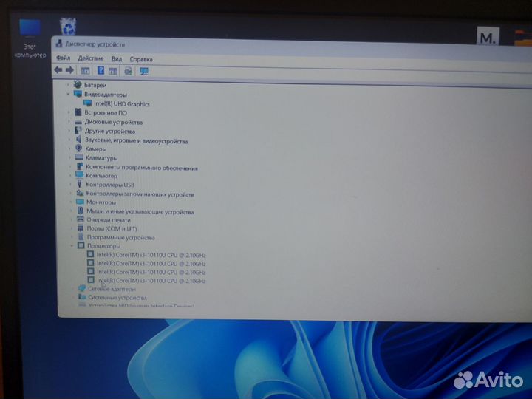Click the Компьютер monitor icon

click(x=79, y=175)
